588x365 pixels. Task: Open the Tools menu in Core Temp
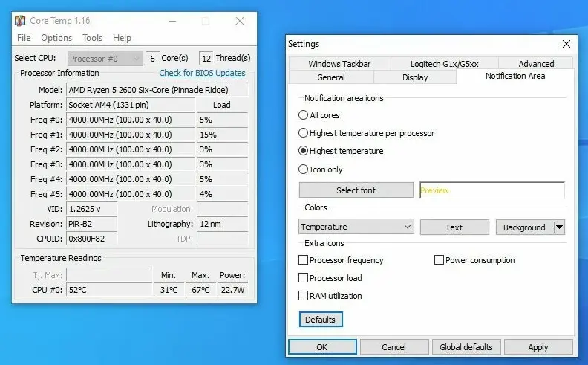[x=92, y=38]
